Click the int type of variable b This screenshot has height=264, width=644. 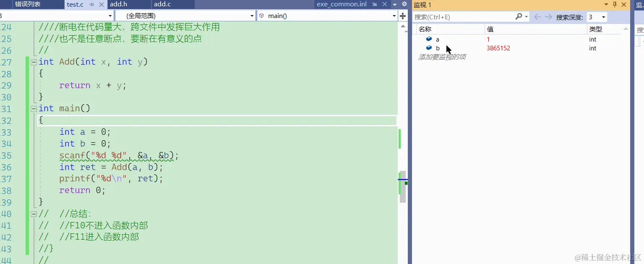(x=592, y=48)
